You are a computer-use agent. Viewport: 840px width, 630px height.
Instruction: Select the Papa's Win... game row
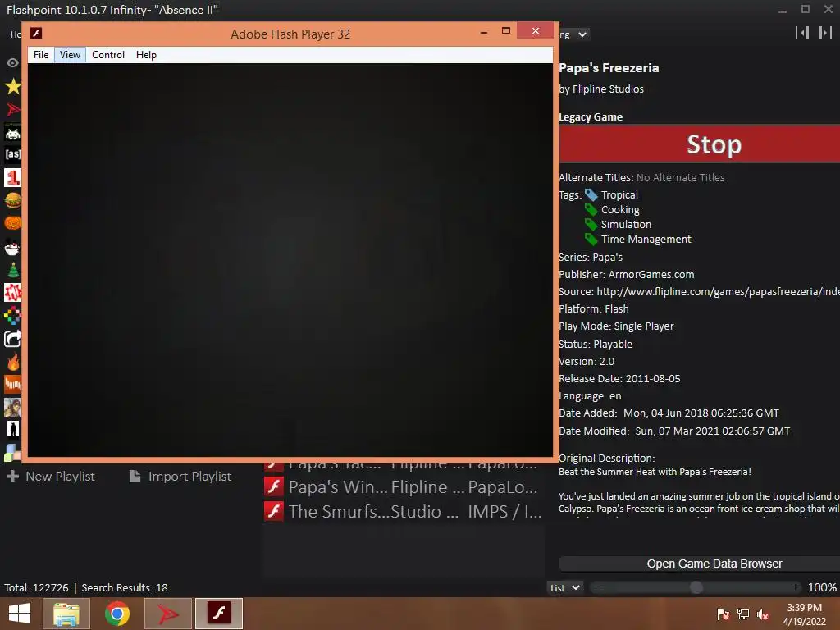404,486
